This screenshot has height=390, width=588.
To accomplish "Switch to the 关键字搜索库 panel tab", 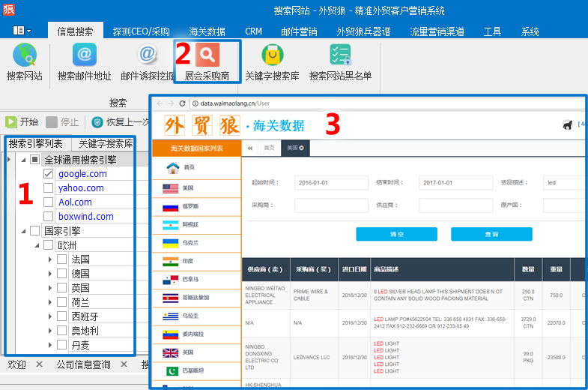I will click(x=106, y=143).
